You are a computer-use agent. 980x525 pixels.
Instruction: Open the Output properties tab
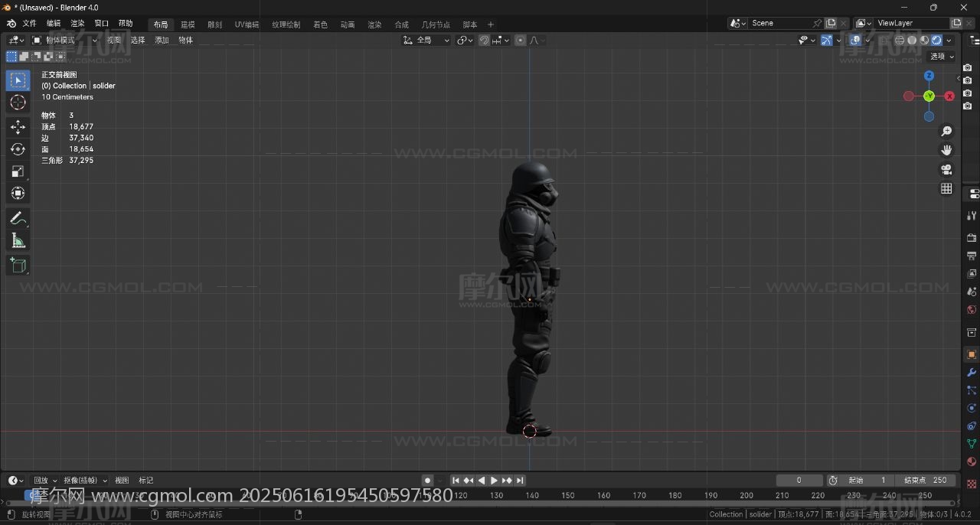point(972,256)
